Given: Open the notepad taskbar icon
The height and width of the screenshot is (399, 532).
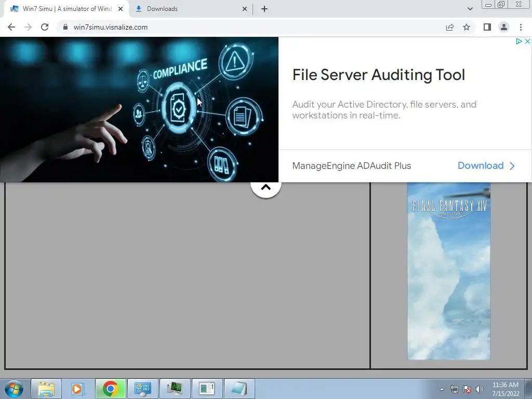Looking at the screenshot, I should pos(239,389).
